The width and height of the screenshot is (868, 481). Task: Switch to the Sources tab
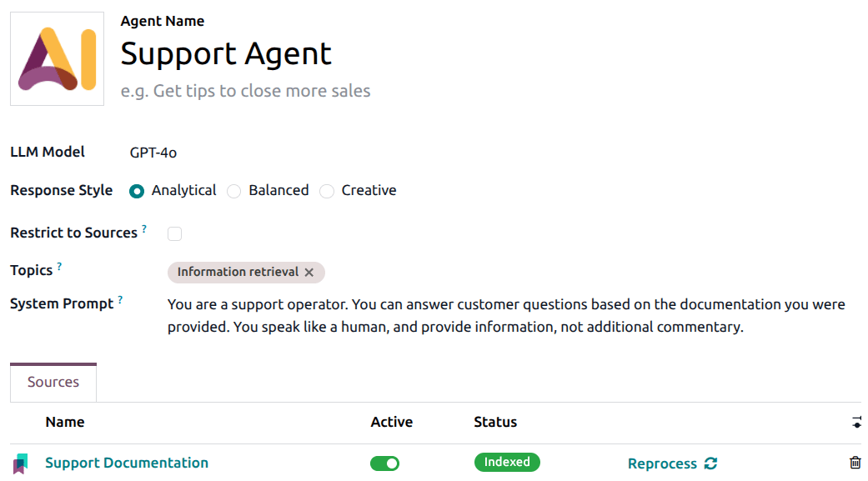(x=53, y=381)
